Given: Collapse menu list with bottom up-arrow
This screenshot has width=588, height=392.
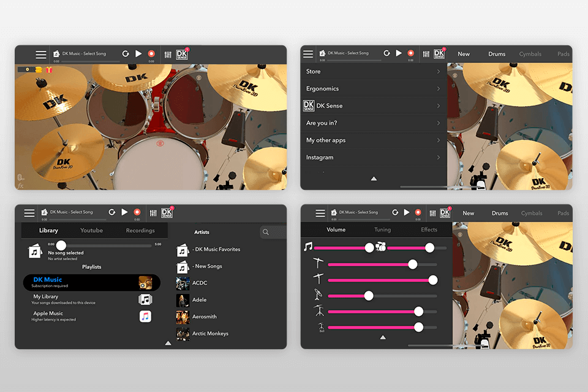Looking at the screenshot, I should (374, 179).
